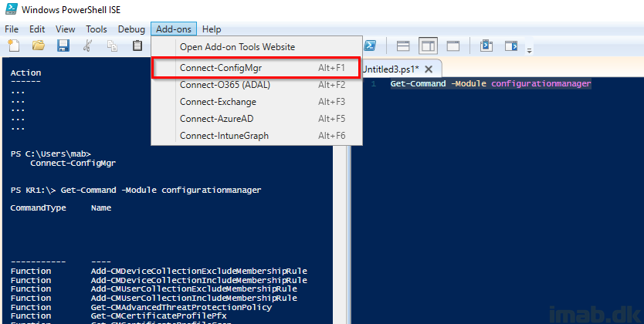
Task: Click Add-CMUserCollectionExcludeMembershipRule in console
Action: pyautogui.click(x=194, y=289)
